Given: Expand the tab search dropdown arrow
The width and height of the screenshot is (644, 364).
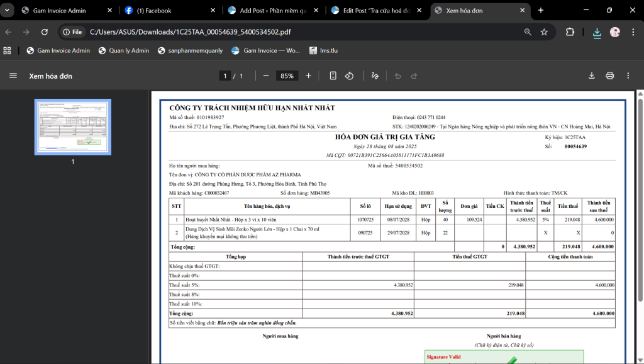Looking at the screenshot, I should (7, 11).
